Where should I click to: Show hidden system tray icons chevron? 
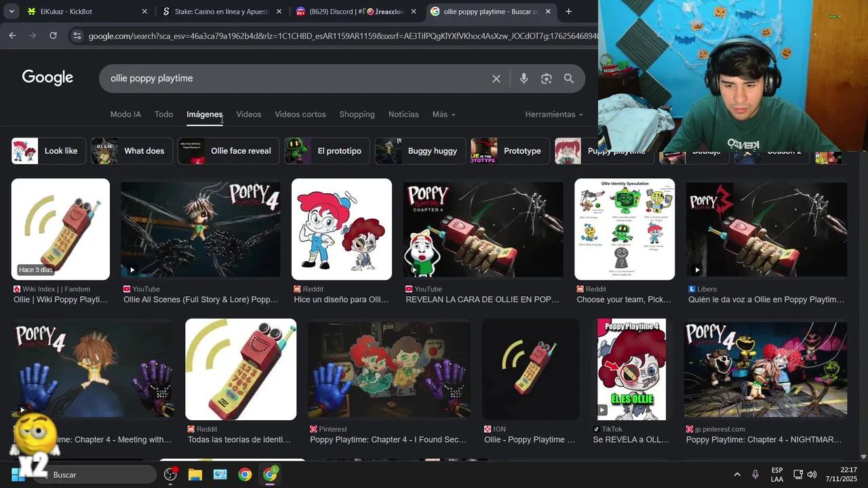coord(737,474)
